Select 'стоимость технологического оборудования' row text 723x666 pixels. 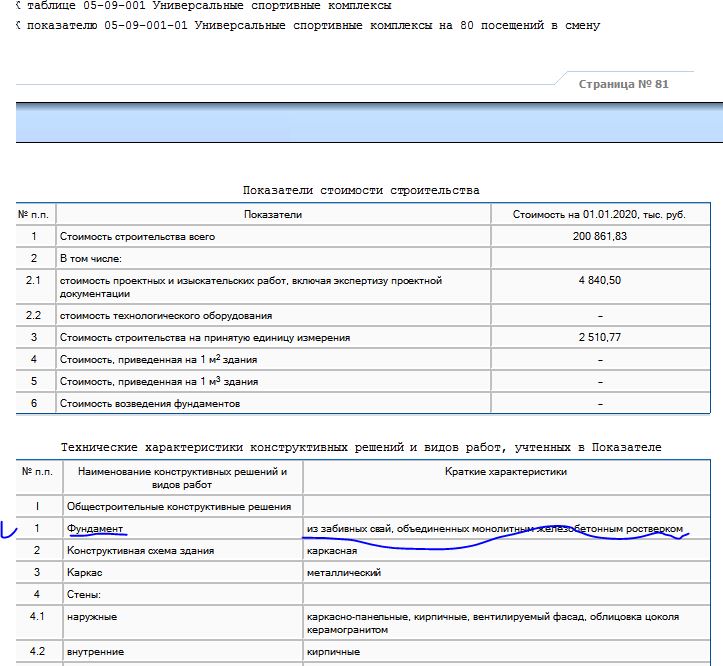(x=166, y=315)
